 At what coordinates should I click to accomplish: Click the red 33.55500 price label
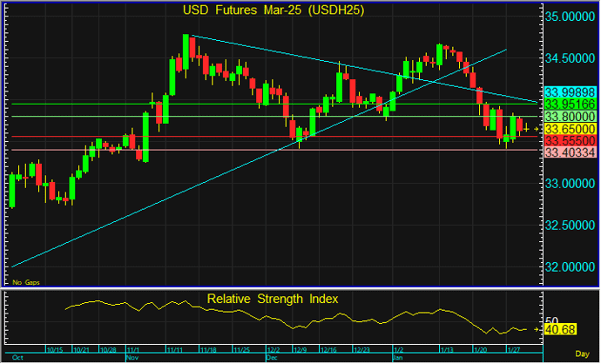click(569, 140)
